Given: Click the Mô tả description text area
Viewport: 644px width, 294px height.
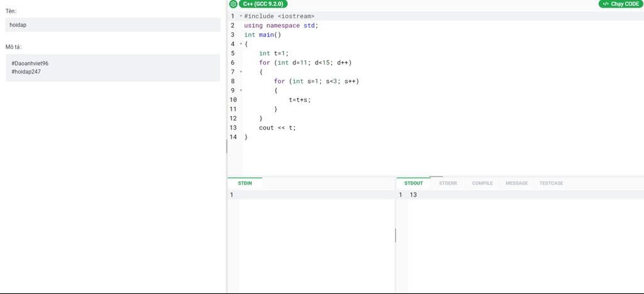Looking at the screenshot, I should coord(113,67).
